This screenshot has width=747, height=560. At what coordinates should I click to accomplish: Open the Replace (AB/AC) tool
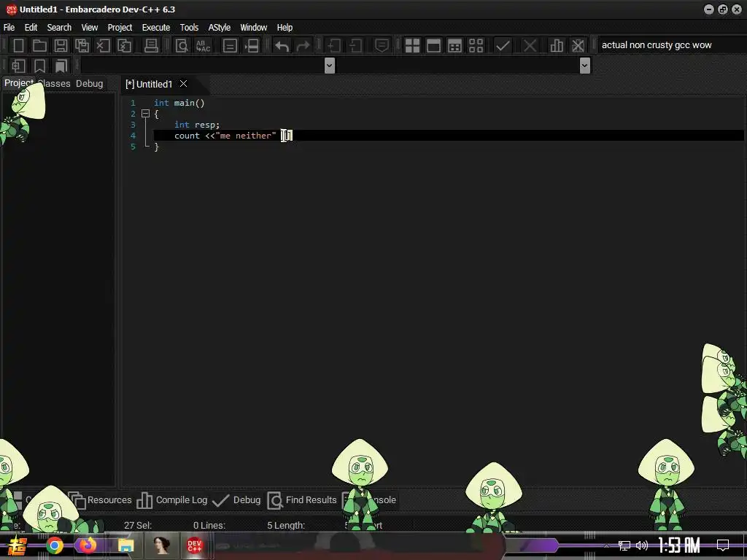click(x=203, y=46)
